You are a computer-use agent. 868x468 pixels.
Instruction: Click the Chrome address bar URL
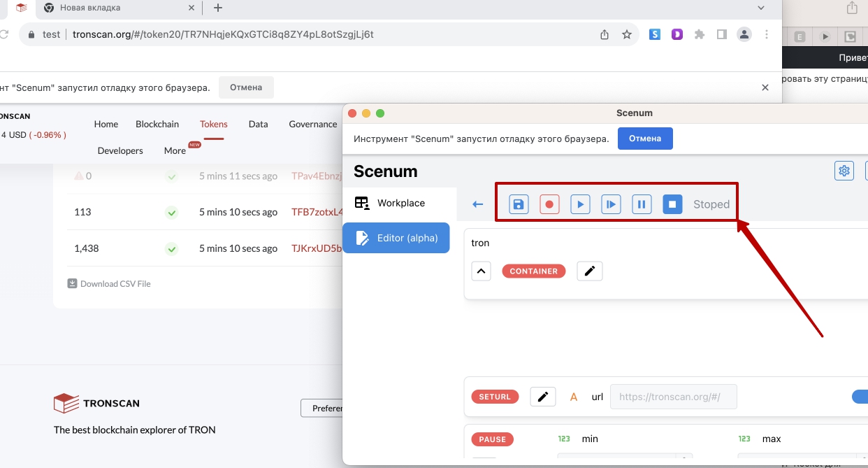(x=223, y=34)
